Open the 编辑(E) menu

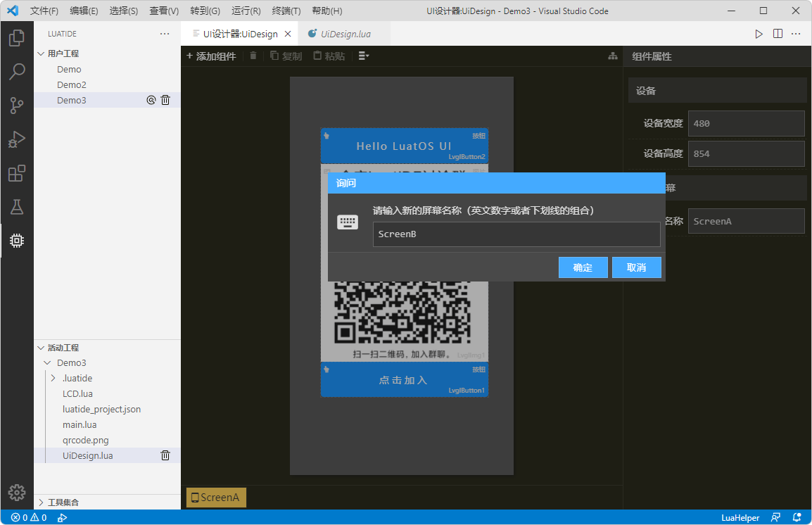point(84,11)
